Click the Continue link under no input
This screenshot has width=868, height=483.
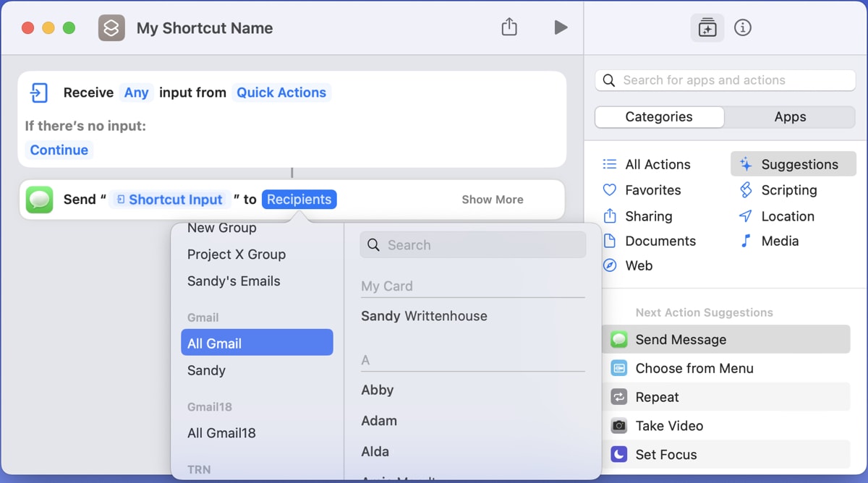click(59, 150)
